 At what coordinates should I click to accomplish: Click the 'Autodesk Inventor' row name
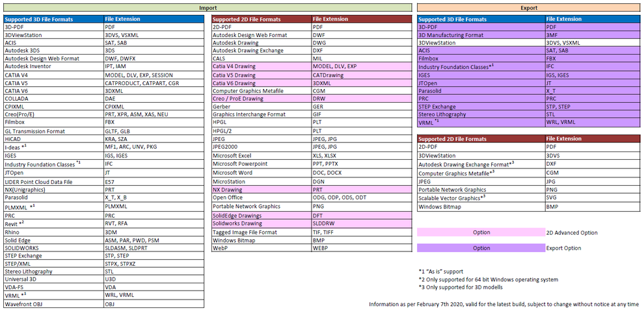pos(53,66)
